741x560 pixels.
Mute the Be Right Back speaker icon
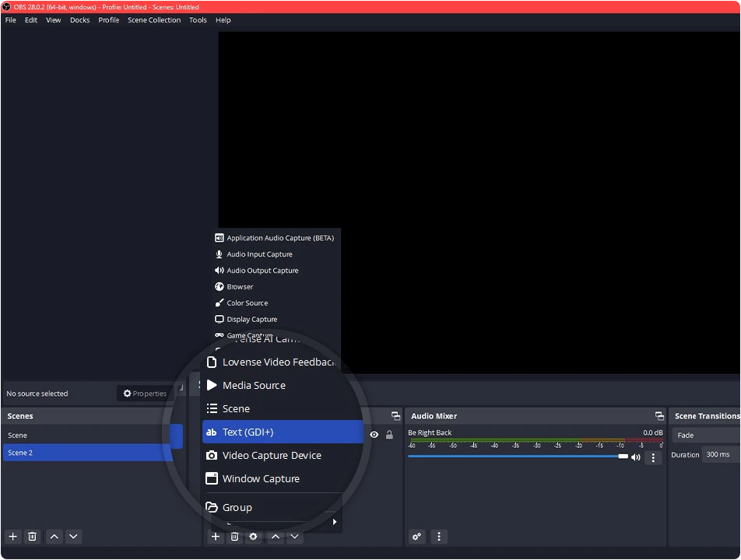coord(636,457)
